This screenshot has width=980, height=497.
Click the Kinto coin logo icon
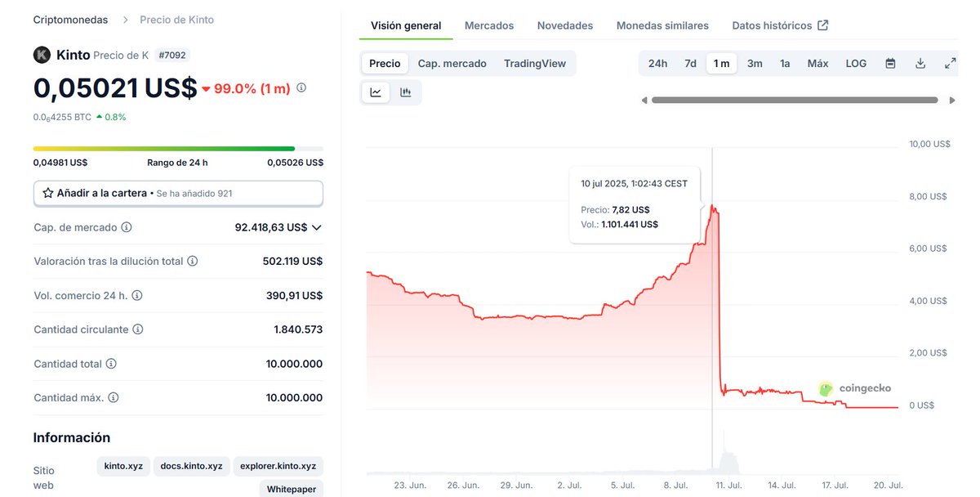(x=42, y=55)
